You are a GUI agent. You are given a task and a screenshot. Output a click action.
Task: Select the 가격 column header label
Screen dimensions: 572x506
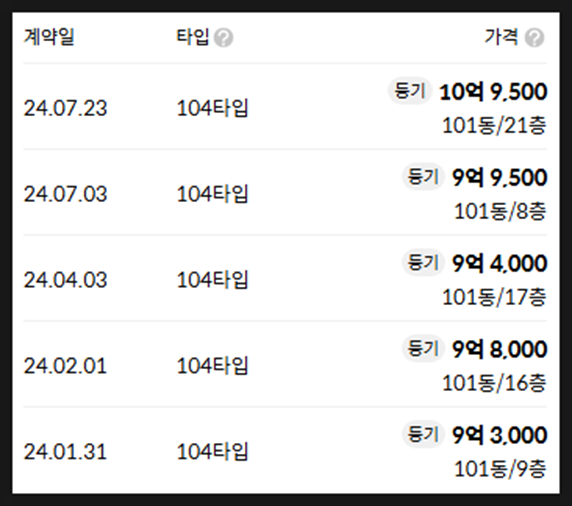pyautogui.click(x=502, y=37)
